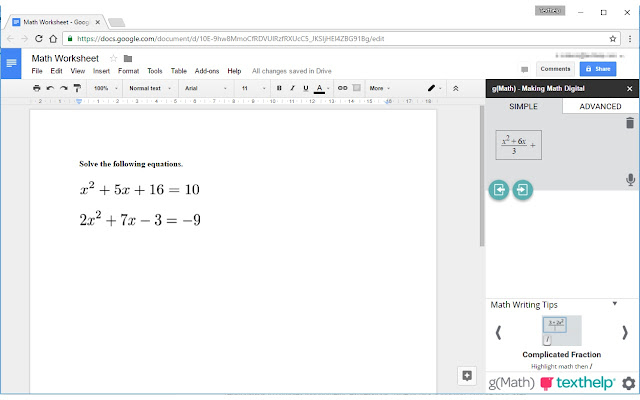Expand the More toolbar options

click(380, 88)
